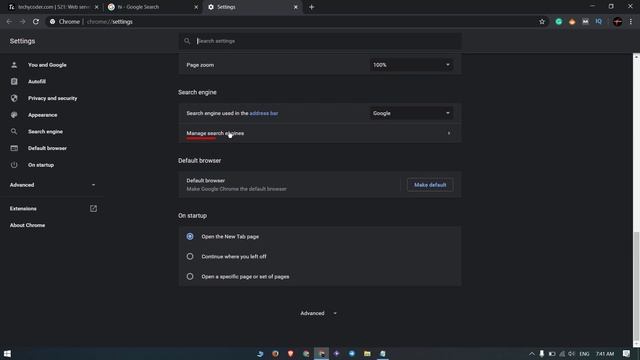Viewport: 640px width, 360px height.
Task: Open the orange extension icon
Action: (572, 22)
